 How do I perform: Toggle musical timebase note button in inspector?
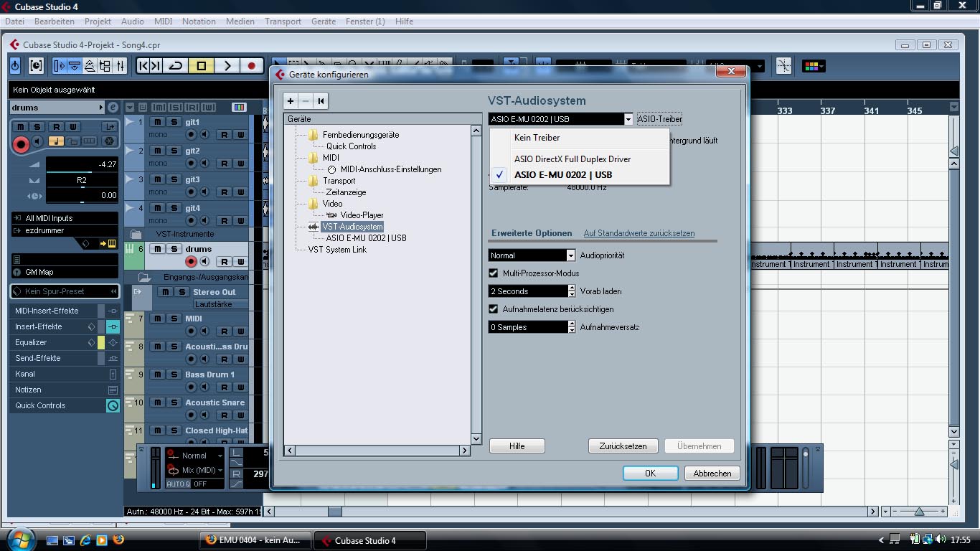[57, 141]
